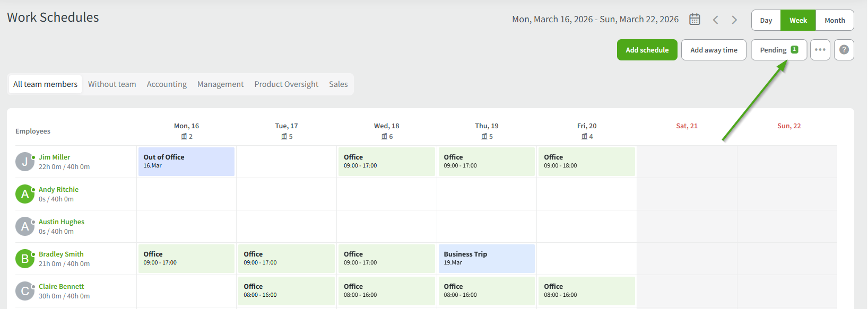Switch to Day view
This screenshot has width=868, height=309.
(766, 21)
